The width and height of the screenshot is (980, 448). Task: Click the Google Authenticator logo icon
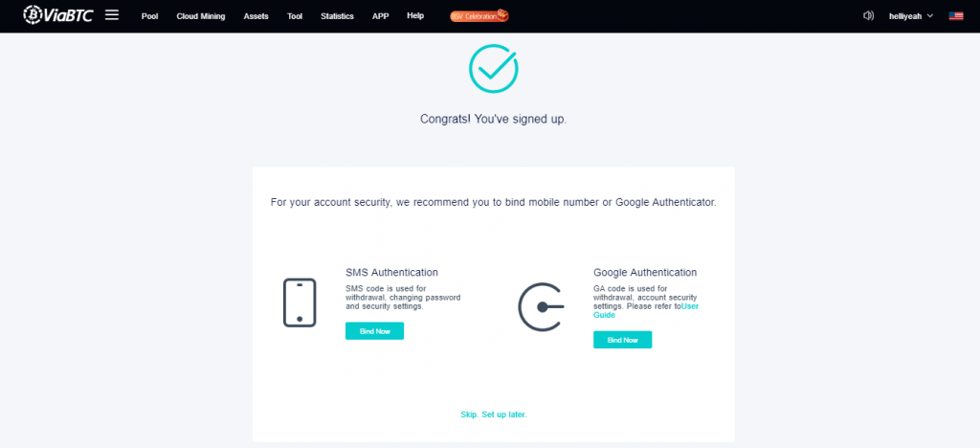542,306
